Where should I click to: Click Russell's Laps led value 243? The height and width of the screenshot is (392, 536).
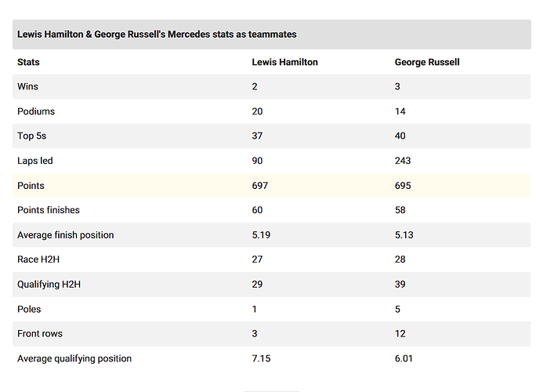click(403, 161)
